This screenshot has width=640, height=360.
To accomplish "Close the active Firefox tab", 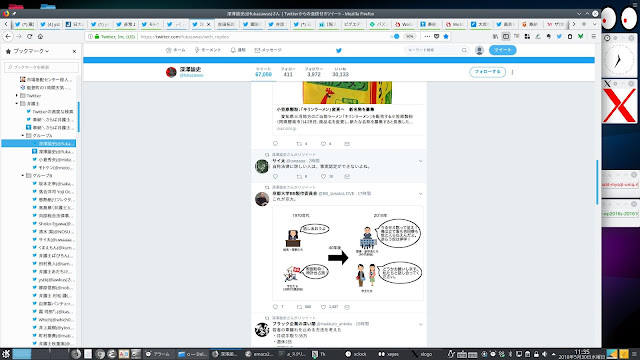I will point(209,24).
